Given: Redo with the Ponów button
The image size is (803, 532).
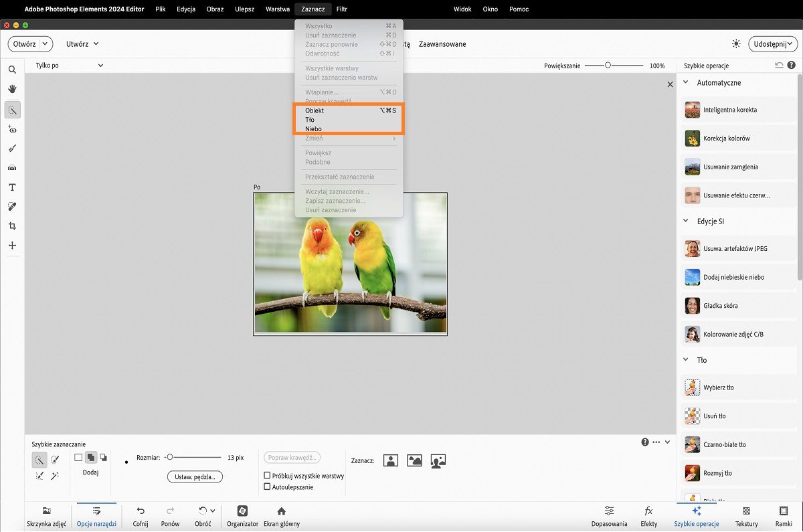Looking at the screenshot, I should click(x=171, y=516).
